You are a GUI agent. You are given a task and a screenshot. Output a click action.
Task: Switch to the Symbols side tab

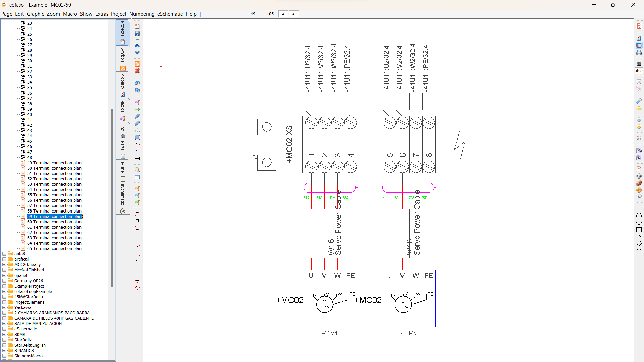123,55
